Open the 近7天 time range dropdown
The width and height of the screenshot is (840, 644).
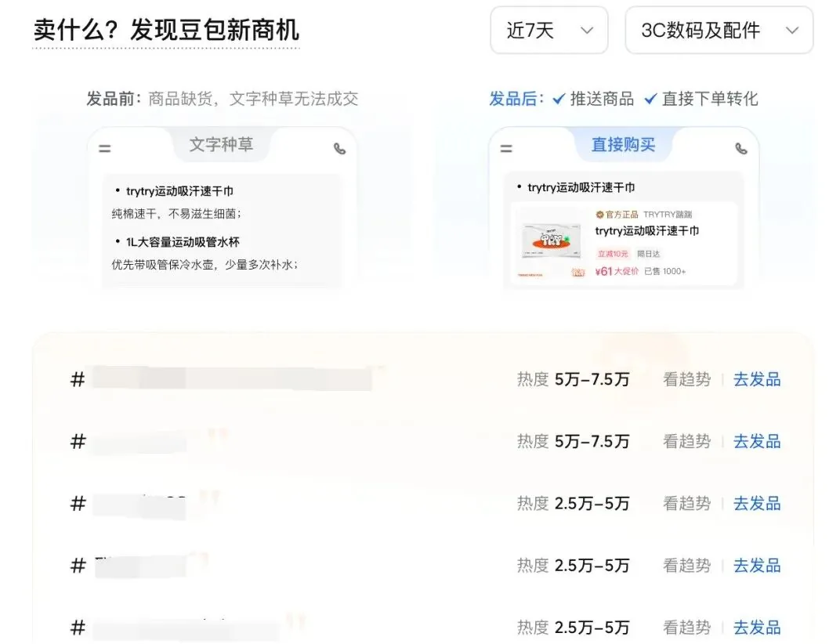coord(549,30)
